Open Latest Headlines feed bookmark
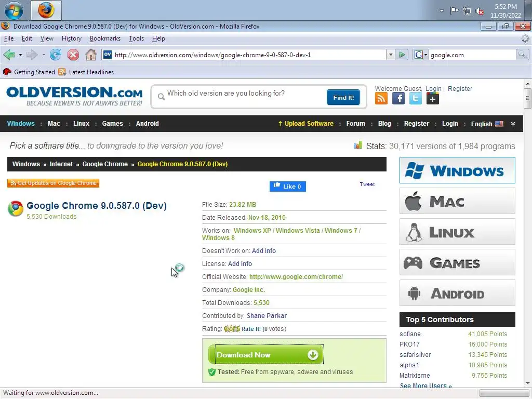The height and width of the screenshot is (399, 532). click(86, 72)
